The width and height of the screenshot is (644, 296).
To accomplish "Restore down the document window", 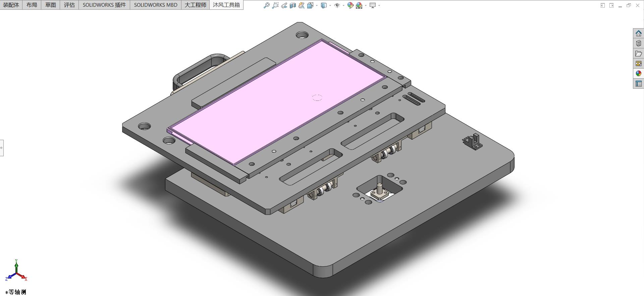I will pos(629,5).
